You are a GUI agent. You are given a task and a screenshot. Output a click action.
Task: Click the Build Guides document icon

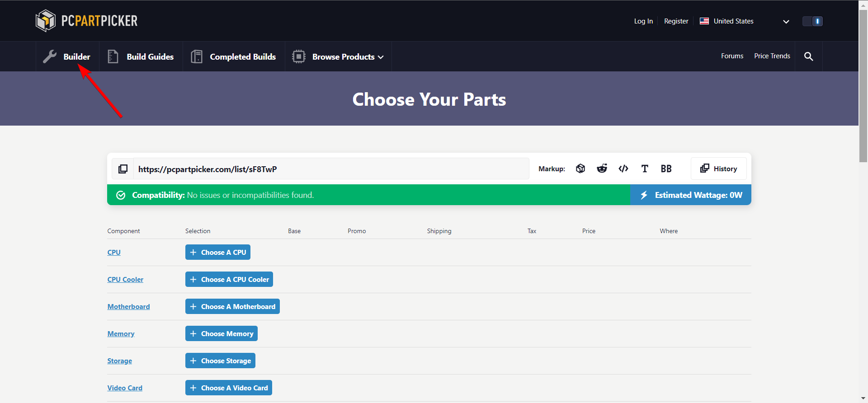point(113,56)
